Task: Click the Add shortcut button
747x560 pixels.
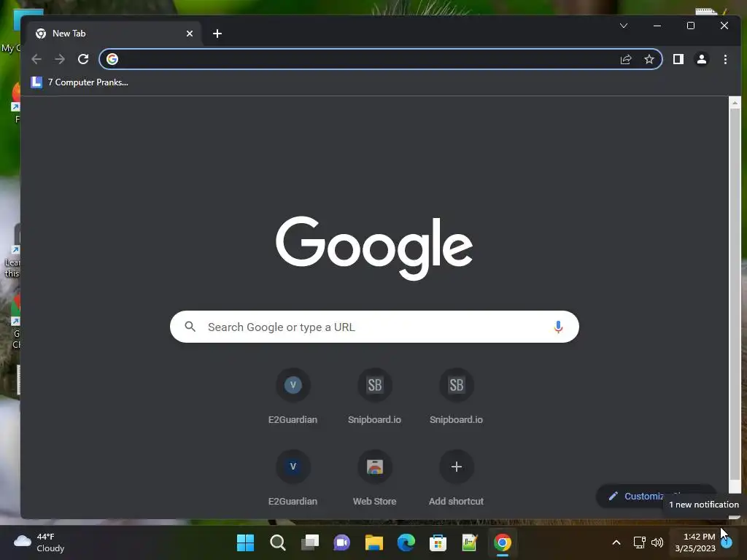Action: (457, 478)
